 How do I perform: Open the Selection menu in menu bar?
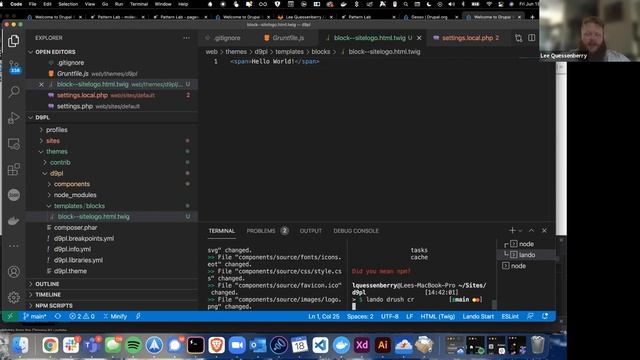(68, 4)
